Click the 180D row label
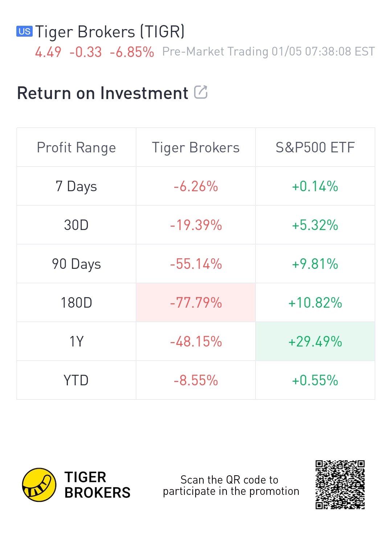Screen dimensions: 392x554 point(76,303)
